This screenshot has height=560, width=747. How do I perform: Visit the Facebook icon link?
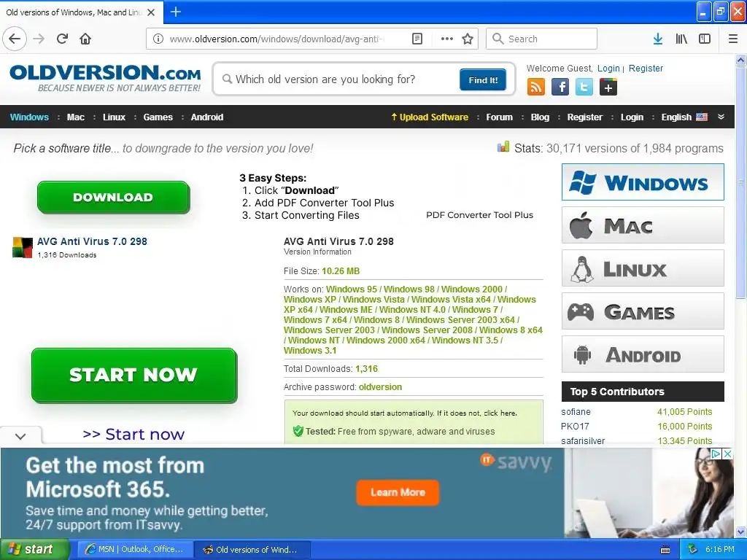coord(560,87)
